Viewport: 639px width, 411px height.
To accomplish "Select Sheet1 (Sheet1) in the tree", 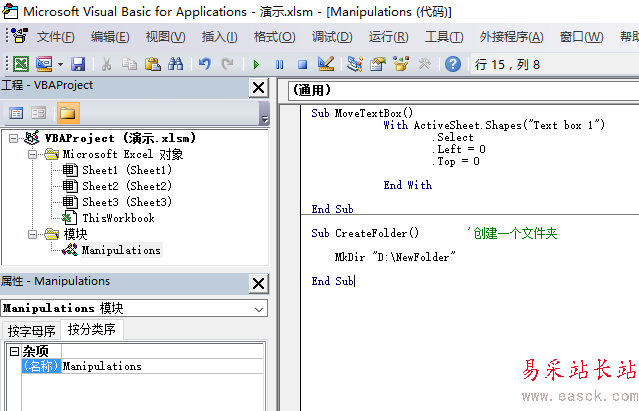I will 127,170.
